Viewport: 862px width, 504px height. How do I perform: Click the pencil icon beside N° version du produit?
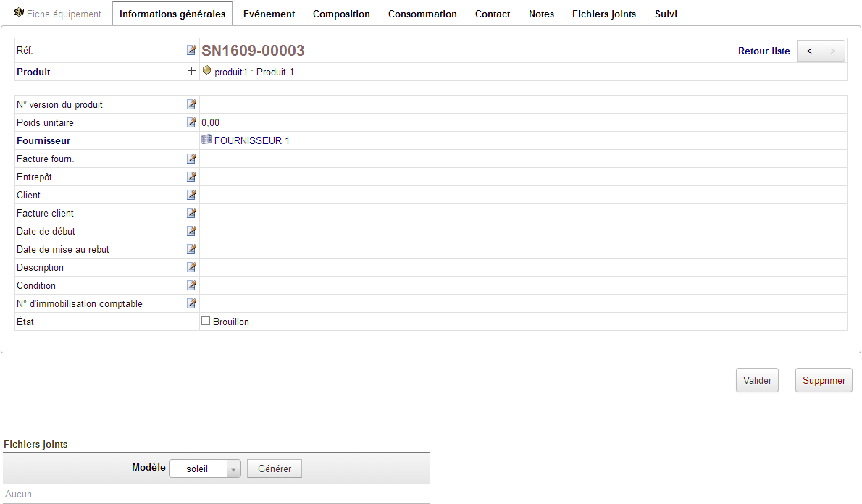pyautogui.click(x=191, y=104)
